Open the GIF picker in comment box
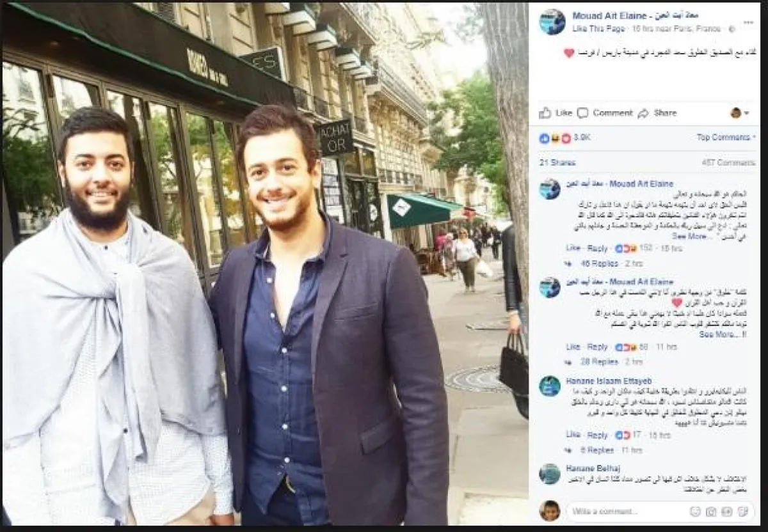 (x=727, y=512)
